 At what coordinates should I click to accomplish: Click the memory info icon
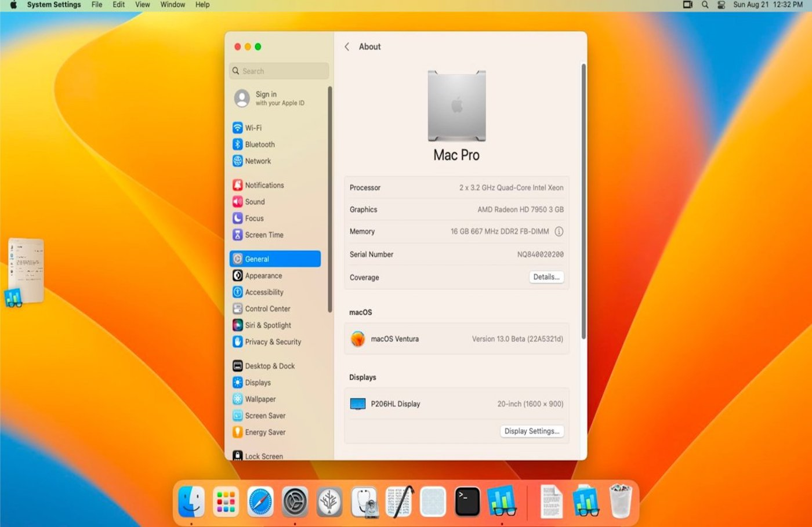pos(559,231)
